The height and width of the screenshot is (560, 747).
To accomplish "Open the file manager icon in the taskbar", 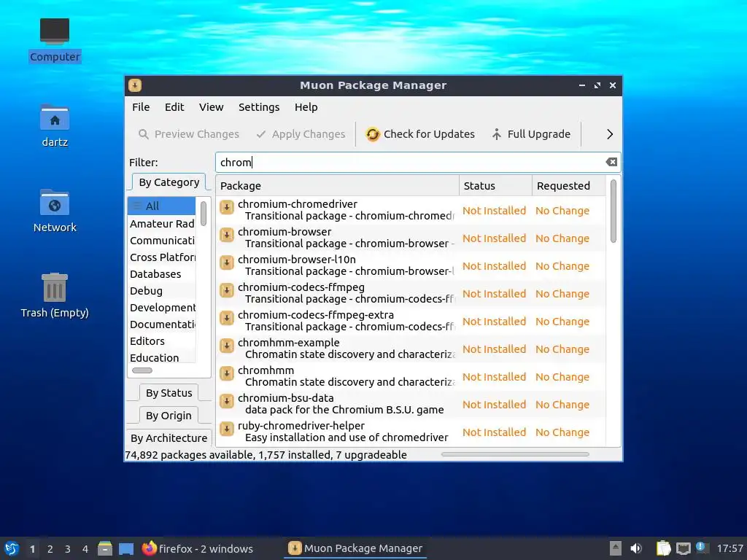I will [x=105, y=548].
